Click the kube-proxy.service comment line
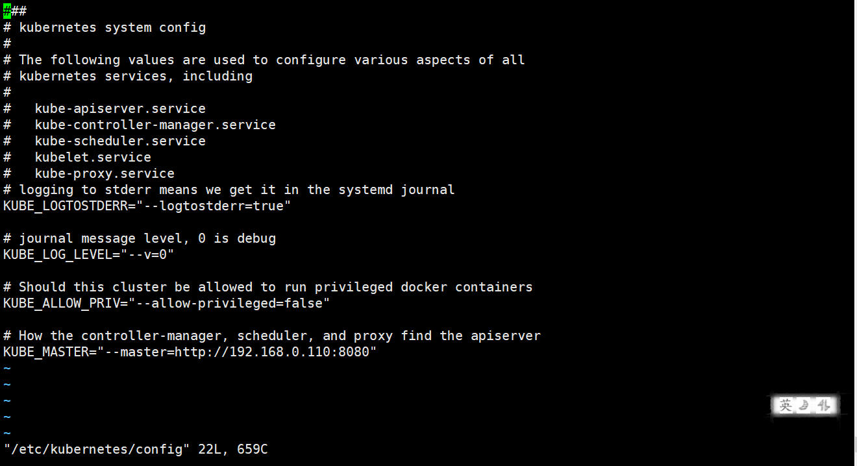Viewport: 868px width, 466px height. pyautogui.click(x=104, y=173)
